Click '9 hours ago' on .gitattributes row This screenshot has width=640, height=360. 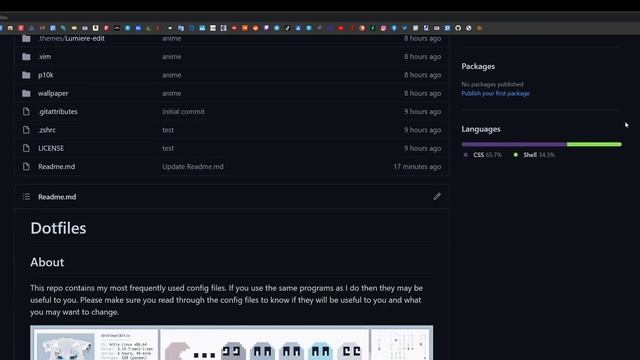coord(422,111)
